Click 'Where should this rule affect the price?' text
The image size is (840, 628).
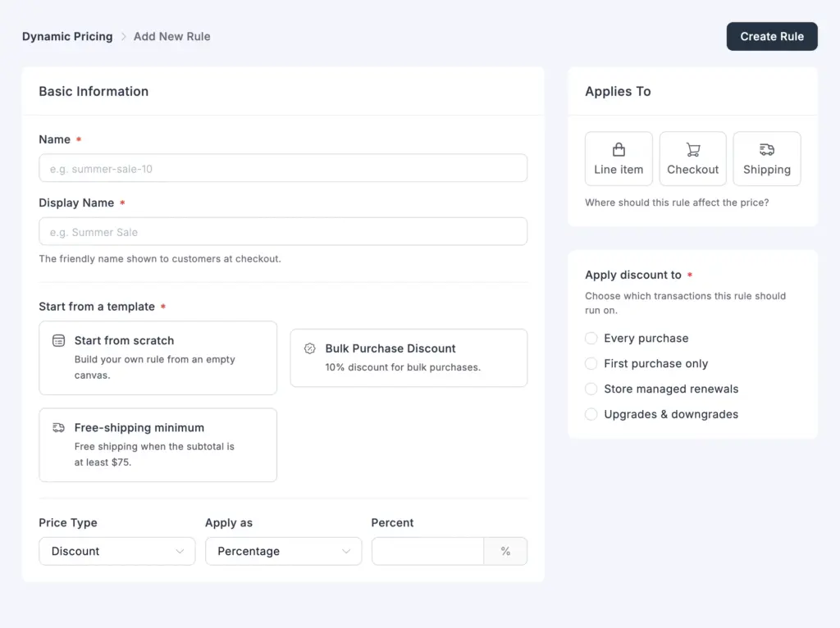(x=677, y=203)
